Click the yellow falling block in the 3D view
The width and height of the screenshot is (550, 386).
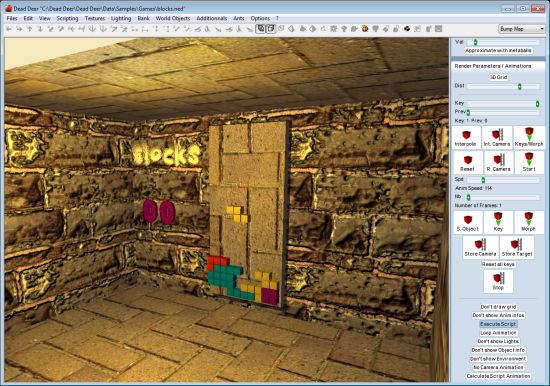tap(237, 214)
